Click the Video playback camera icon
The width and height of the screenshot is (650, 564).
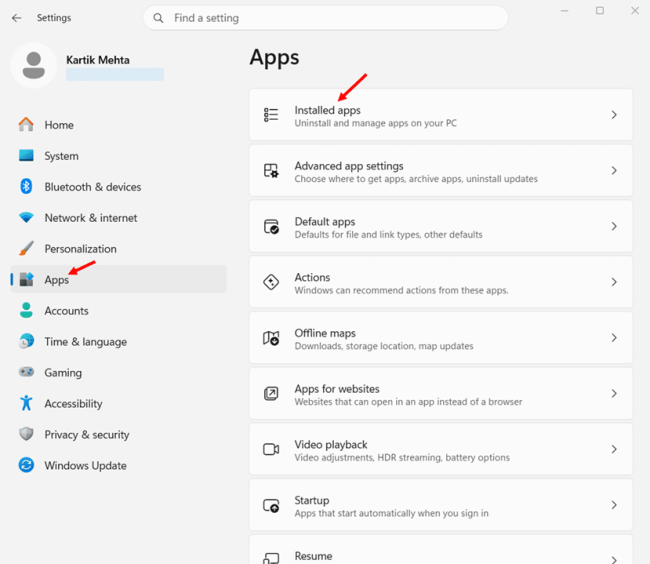271,449
